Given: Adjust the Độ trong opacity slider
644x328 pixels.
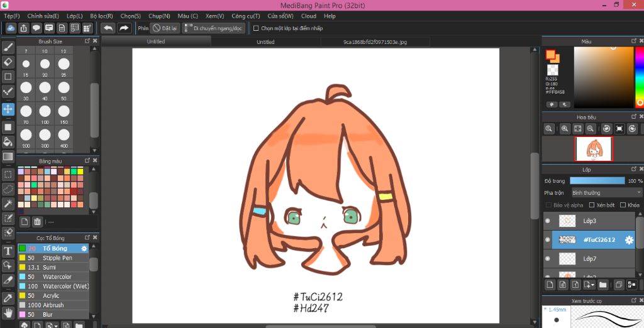Looking at the screenshot, I should [x=597, y=180].
